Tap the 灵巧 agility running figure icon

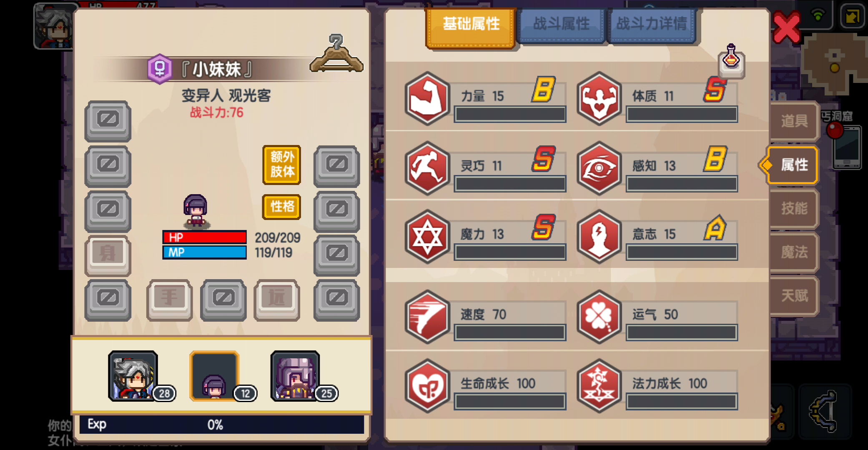pos(427,168)
